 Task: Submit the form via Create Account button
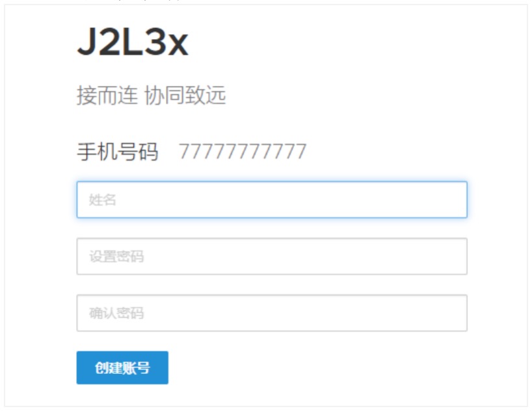pyautogui.click(x=122, y=367)
